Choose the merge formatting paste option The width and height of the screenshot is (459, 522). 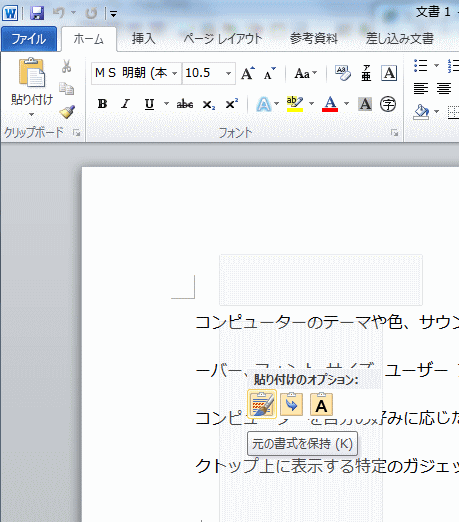291,404
